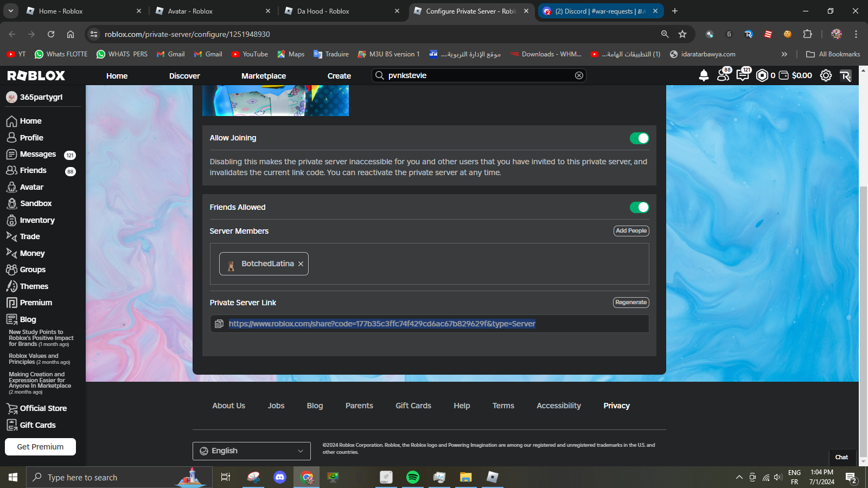The height and width of the screenshot is (488, 868).
Task: Reload the page
Action: click(51, 34)
